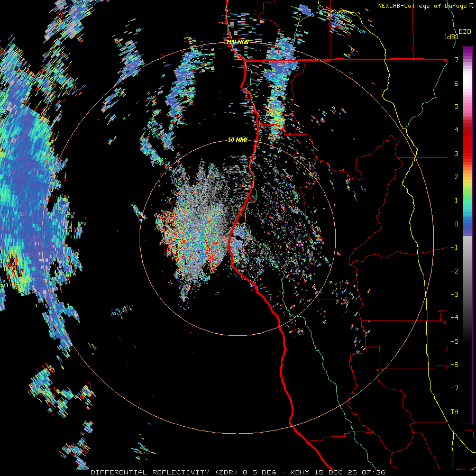Click the 3 dB value on color scale

[x=456, y=153]
